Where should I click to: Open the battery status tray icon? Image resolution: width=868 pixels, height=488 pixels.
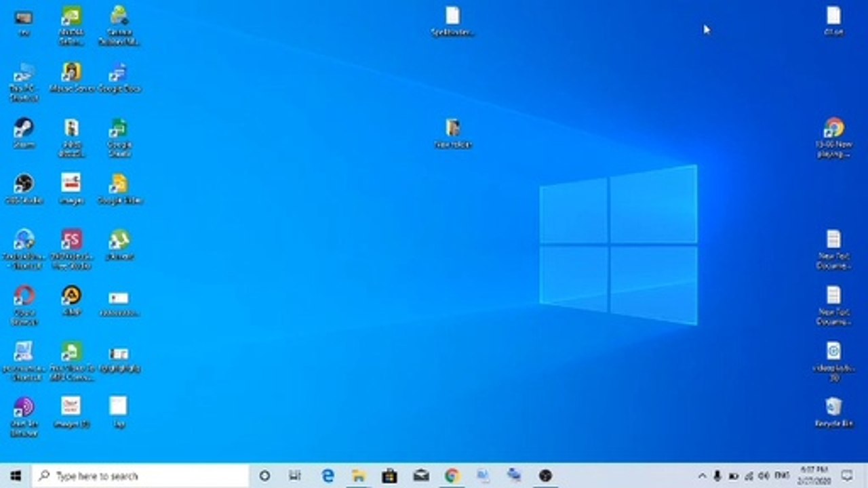pos(733,476)
